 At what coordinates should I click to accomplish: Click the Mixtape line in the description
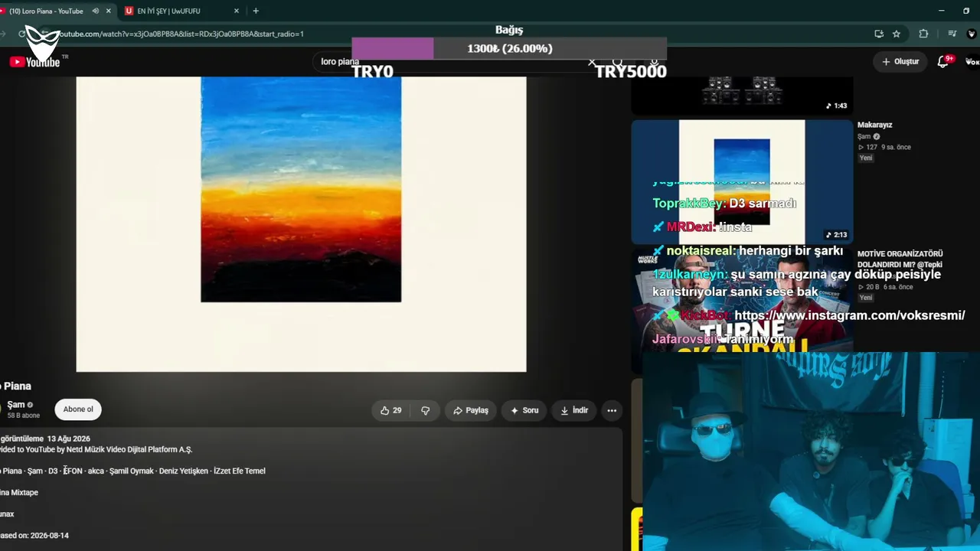(x=19, y=492)
